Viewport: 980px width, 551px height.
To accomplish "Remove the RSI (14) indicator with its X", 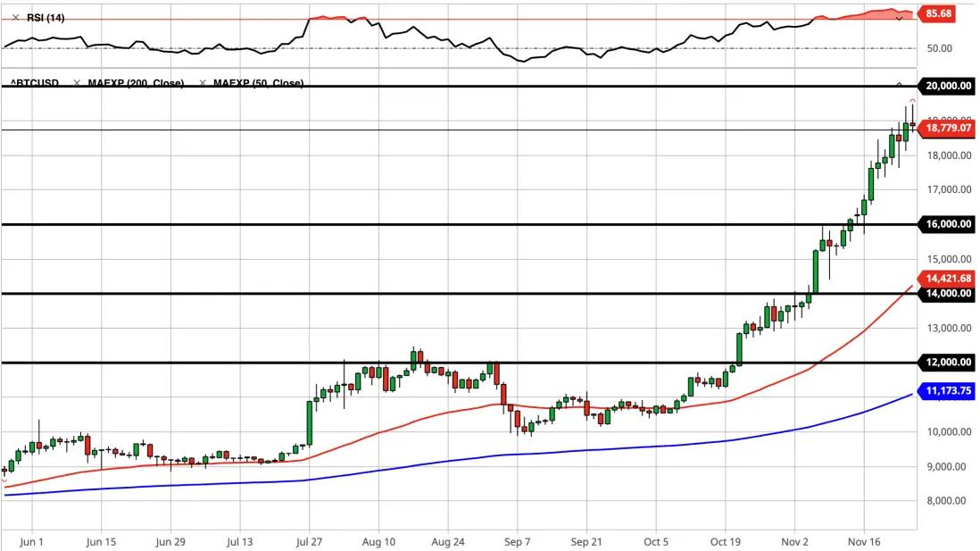I will tap(16, 18).
